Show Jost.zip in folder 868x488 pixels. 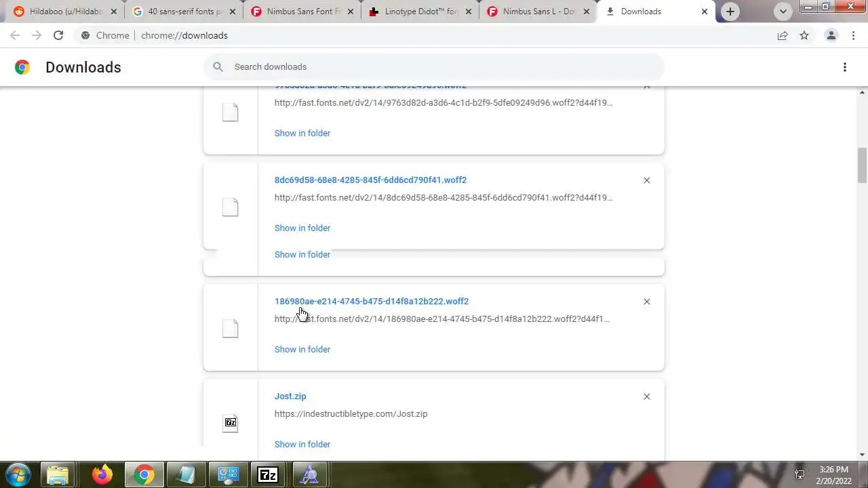[x=302, y=444]
